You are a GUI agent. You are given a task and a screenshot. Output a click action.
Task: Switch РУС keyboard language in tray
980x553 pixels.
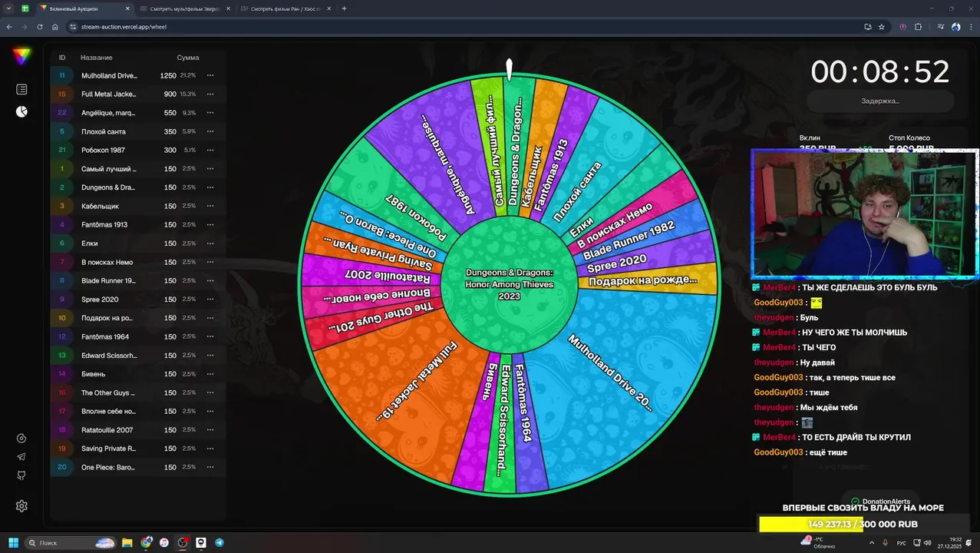901,543
